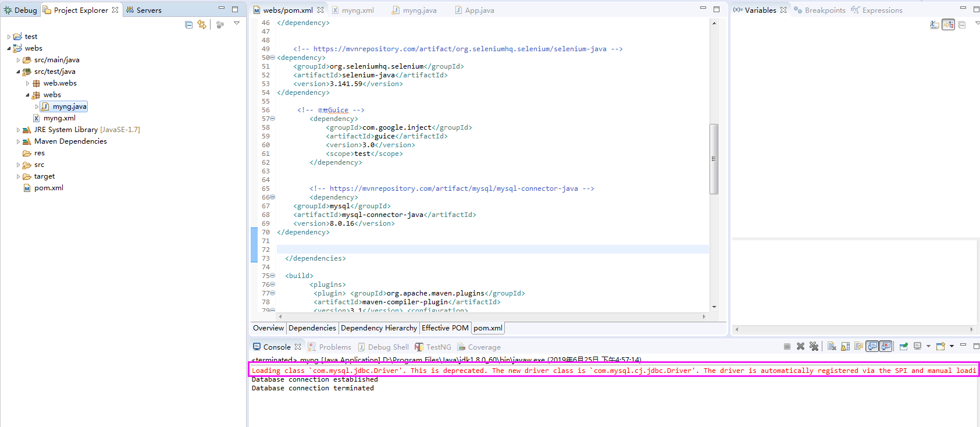This screenshot has width=980, height=427.
Task: Click the Variables pane horizontal scrollbar
Action: click(854, 329)
